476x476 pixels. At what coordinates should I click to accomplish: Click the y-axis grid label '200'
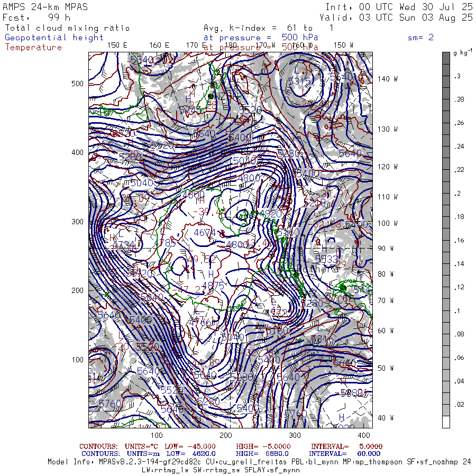click(77, 290)
